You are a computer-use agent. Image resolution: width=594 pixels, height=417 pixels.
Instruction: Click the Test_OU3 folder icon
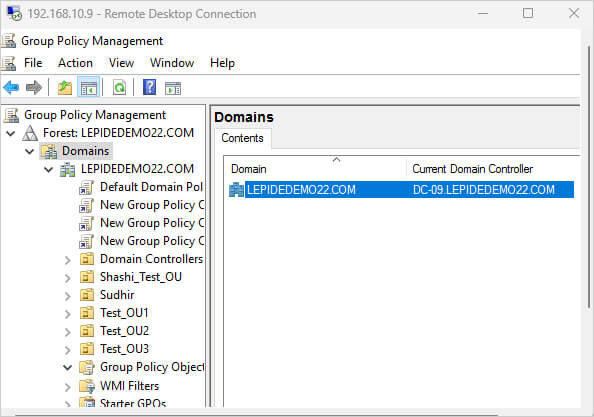87,349
